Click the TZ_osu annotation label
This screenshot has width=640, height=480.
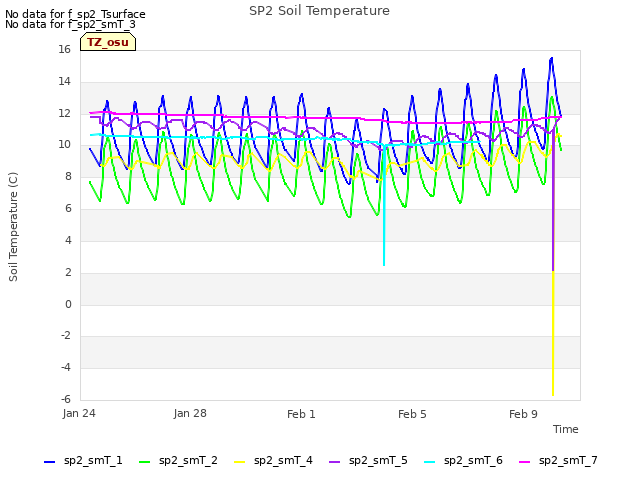click(x=108, y=42)
